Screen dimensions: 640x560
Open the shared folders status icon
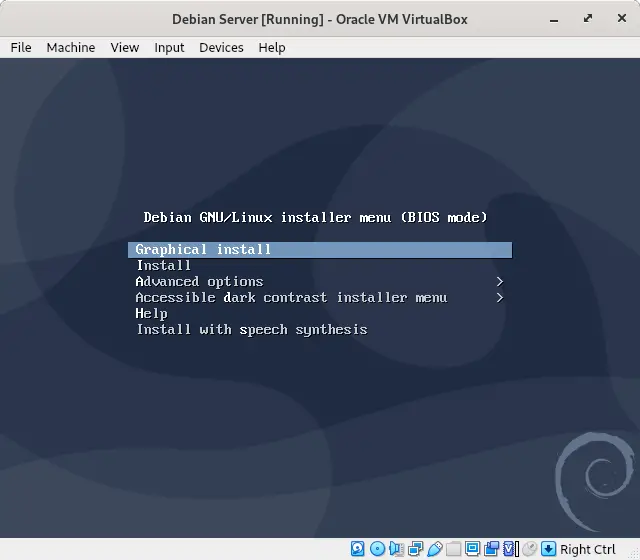[x=453, y=549]
